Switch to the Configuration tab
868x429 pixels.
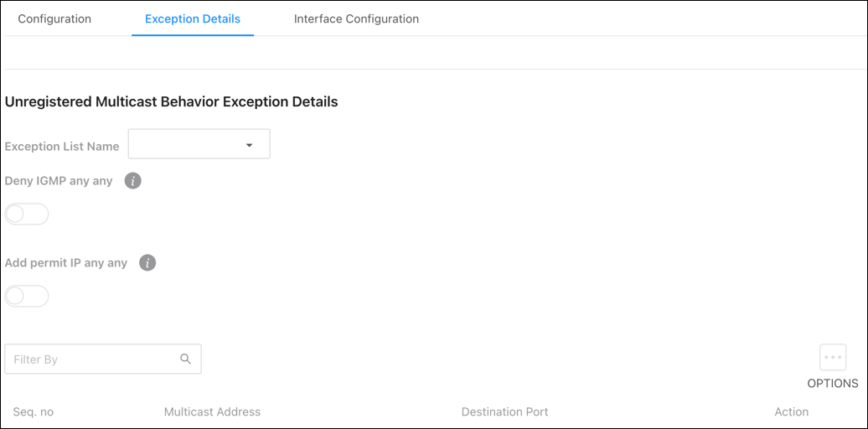(x=54, y=18)
